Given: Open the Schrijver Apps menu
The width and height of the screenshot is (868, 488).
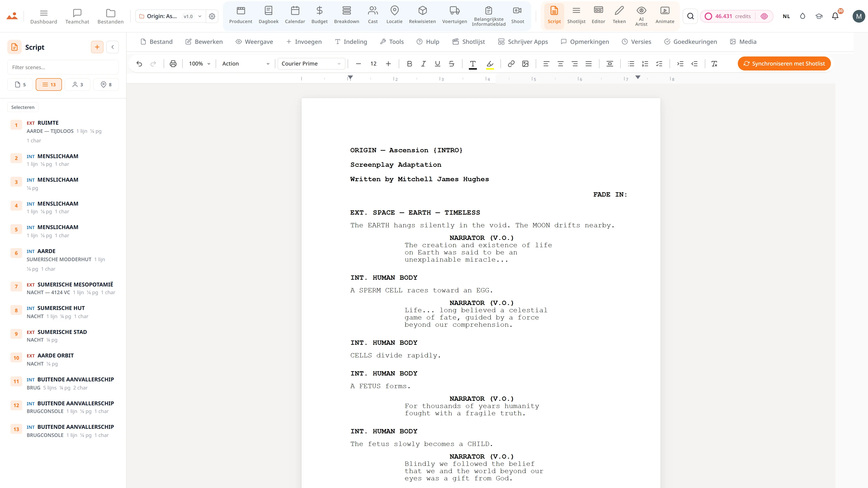Looking at the screenshot, I should coord(523,42).
